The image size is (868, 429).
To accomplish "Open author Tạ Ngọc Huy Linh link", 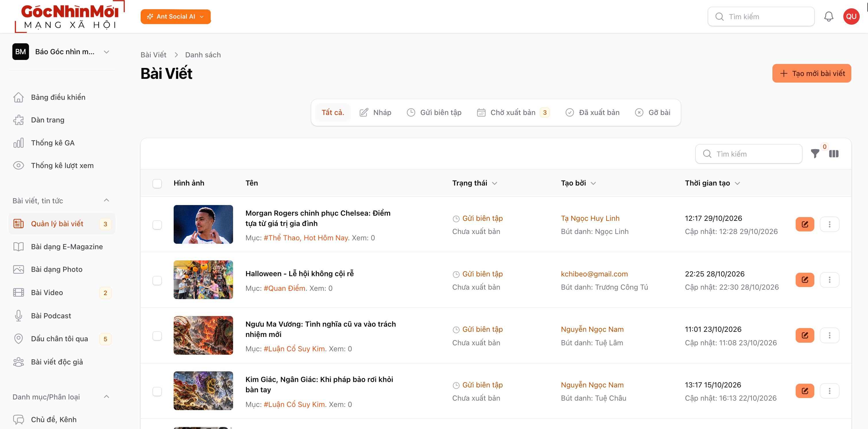I will [590, 218].
